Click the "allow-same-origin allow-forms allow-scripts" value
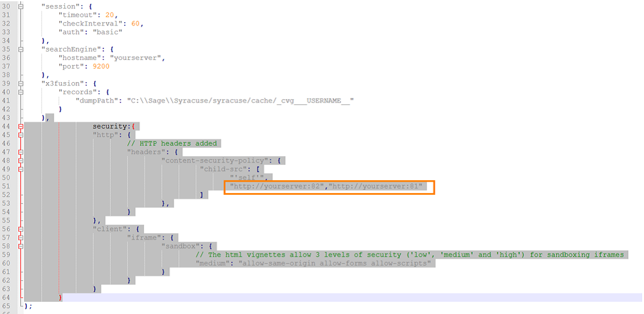Image resolution: width=644 pixels, height=314 pixels. pos(335,264)
